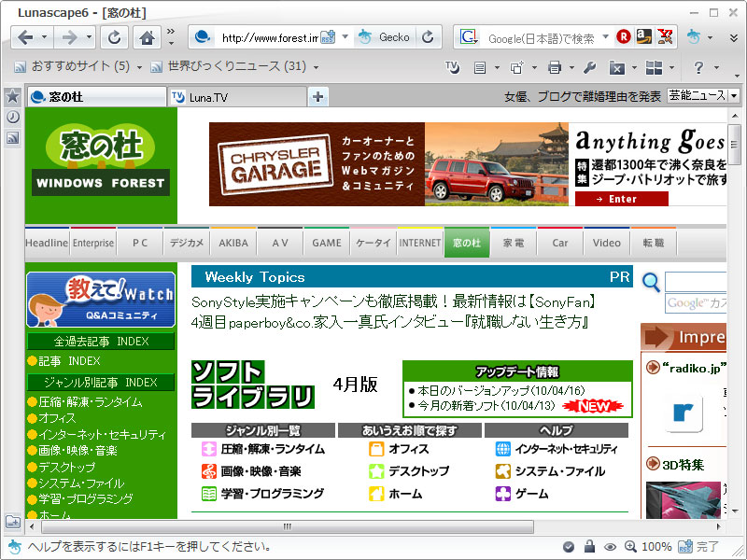
Task: Click in the Google(日本語)で検索 search box
Action: coord(542,37)
